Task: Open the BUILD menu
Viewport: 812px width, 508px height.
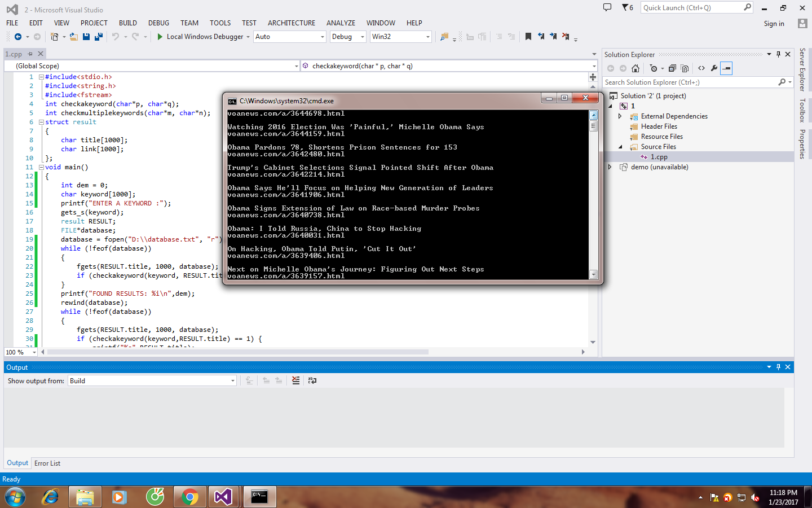Action: (127, 23)
